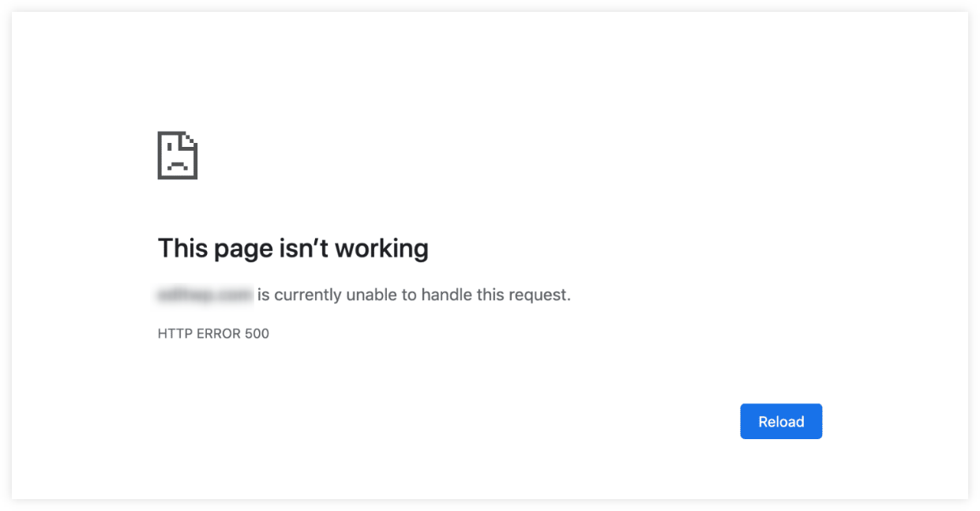Select the broken document glyph above the heading
Viewport: 980px width, 511px height.
[178, 156]
